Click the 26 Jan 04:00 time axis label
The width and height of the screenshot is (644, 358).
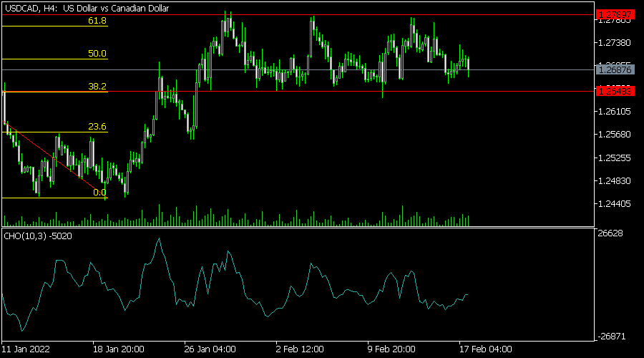pos(210,349)
